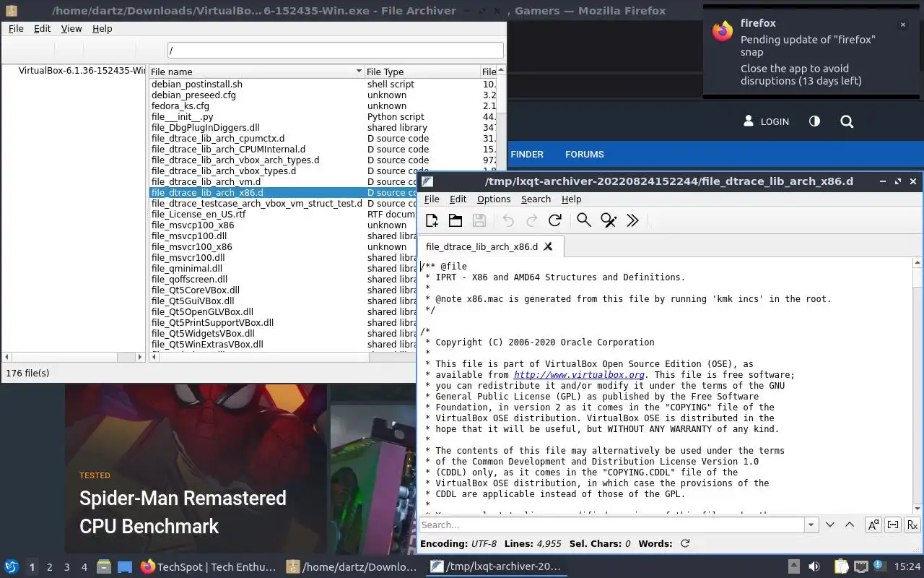Refresh the word count in status bar

tap(685, 543)
